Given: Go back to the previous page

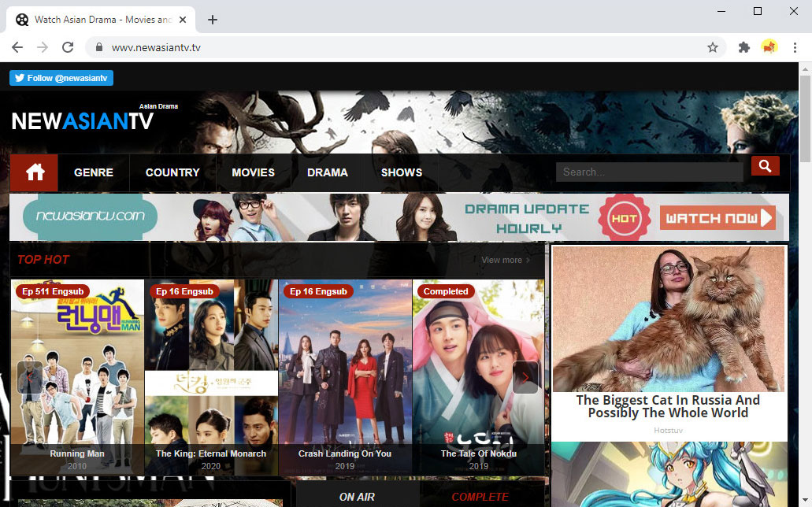Looking at the screenshot, I should pyautogui.click(x=17, y=48).
